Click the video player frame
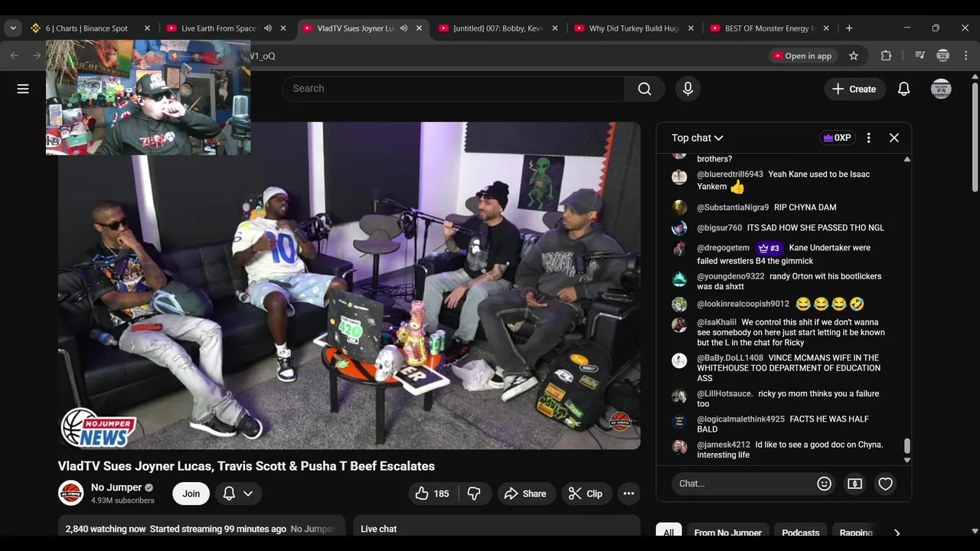This screenshot has width=980, height=551. [349, 285]
